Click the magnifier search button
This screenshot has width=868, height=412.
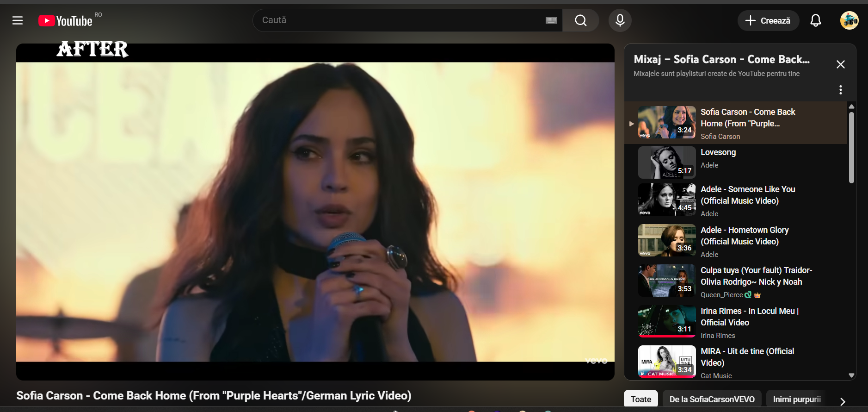pos(581,20)
